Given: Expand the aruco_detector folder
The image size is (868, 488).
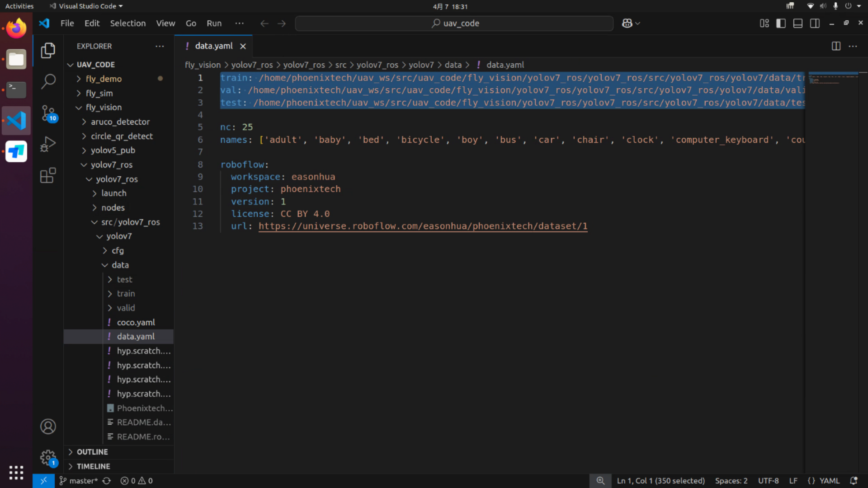Looking at the screenshot, I should point(118,122).
